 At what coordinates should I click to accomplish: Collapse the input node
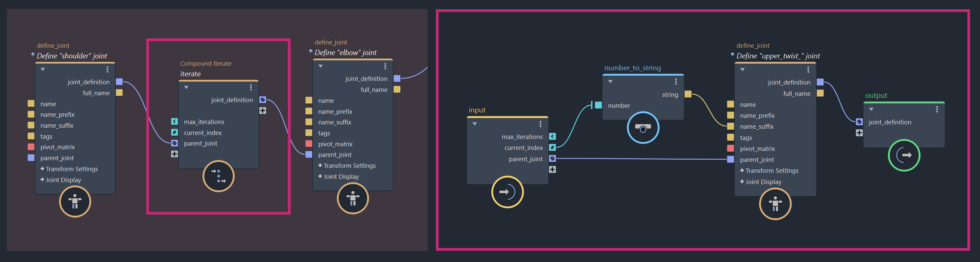tap(474, 124)
